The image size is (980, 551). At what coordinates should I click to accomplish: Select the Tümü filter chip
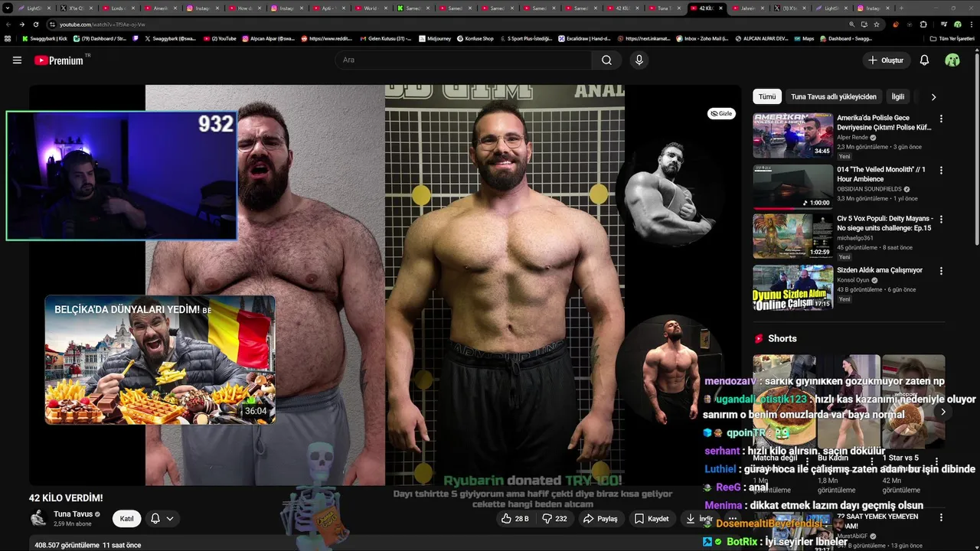767,97
